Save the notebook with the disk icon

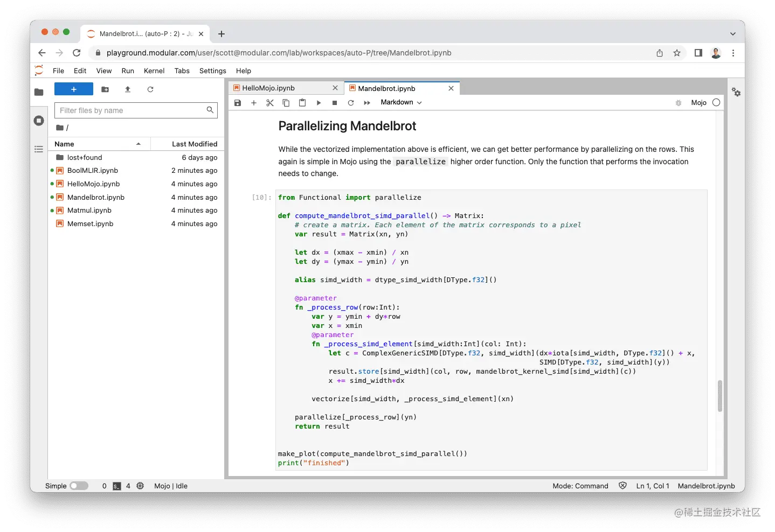pos(238,103)
